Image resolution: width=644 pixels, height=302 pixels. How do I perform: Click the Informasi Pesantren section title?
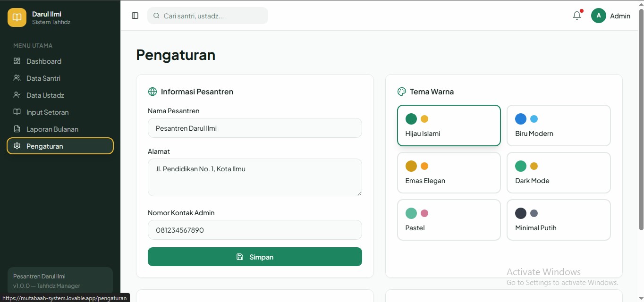(x=197, y=92)
